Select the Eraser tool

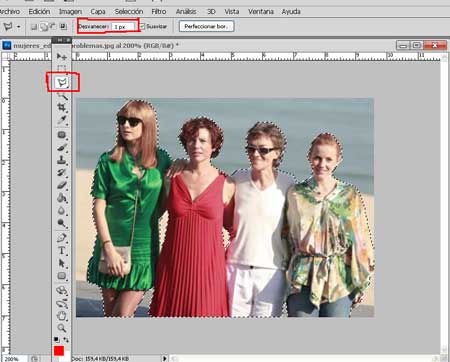click(x=62, y=185)
